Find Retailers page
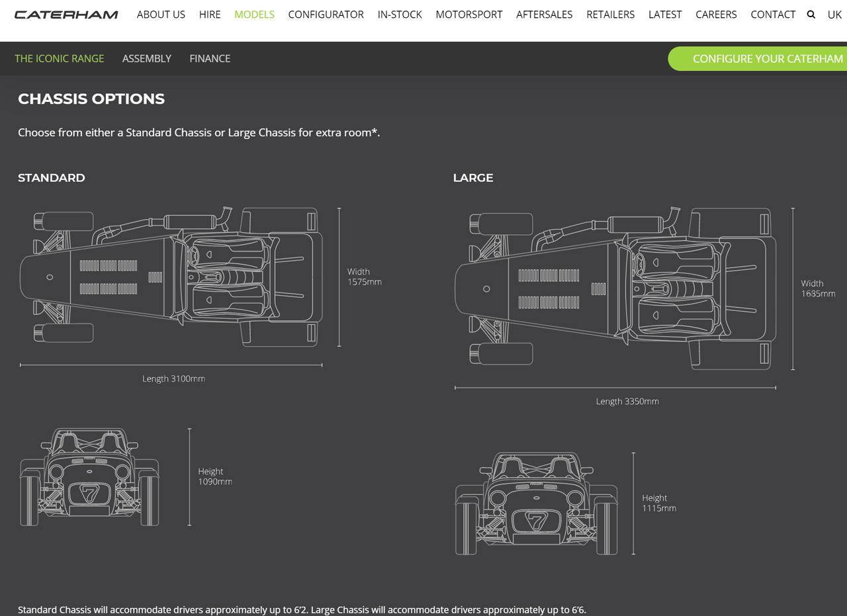This screenshot has height=616, width=847. [610, 14]
